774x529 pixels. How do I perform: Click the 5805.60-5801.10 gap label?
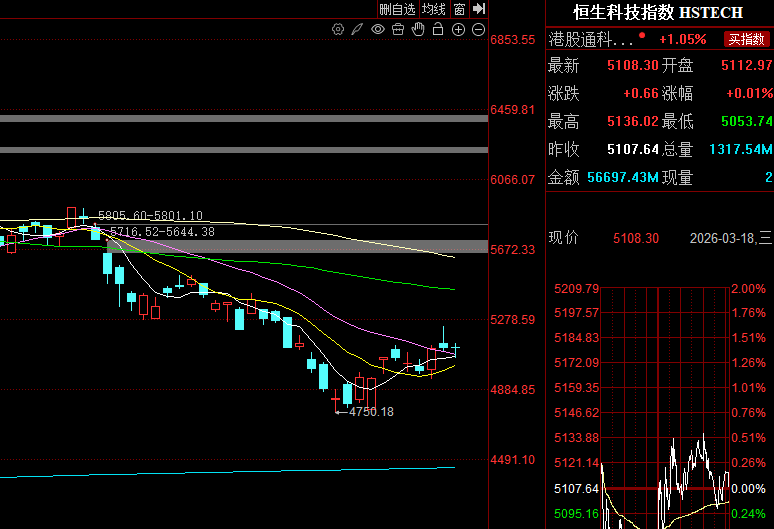tap(150, 215)
